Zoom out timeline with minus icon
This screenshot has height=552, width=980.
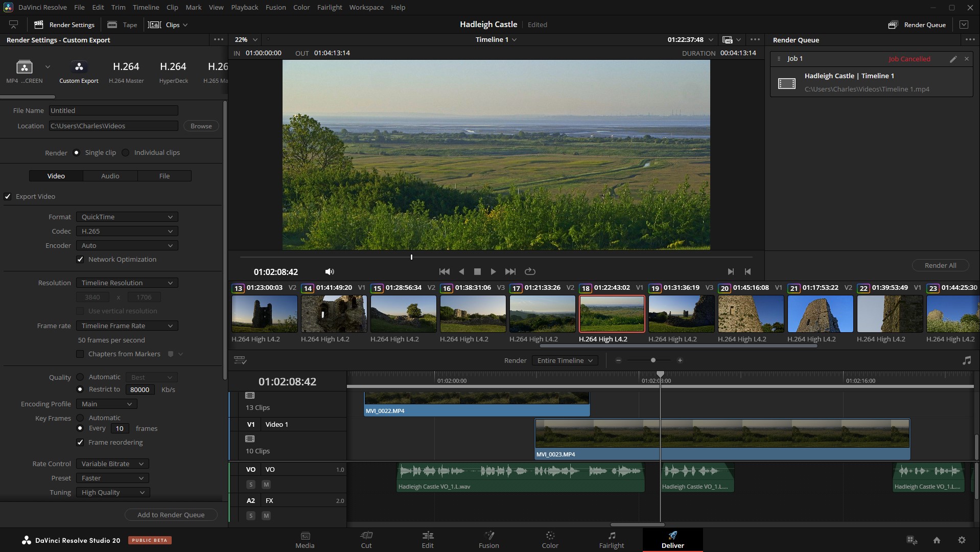[618, 360]
